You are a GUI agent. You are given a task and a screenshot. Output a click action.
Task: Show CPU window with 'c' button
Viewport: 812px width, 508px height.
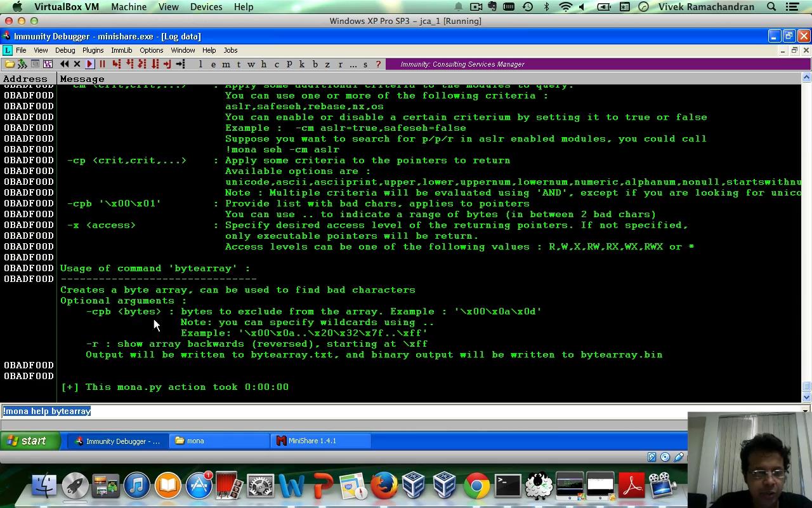277,64
